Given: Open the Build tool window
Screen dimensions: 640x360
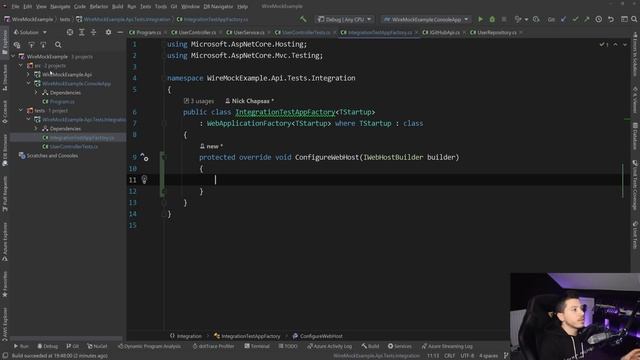Looking at the screenshot, I should coord(370,346).
